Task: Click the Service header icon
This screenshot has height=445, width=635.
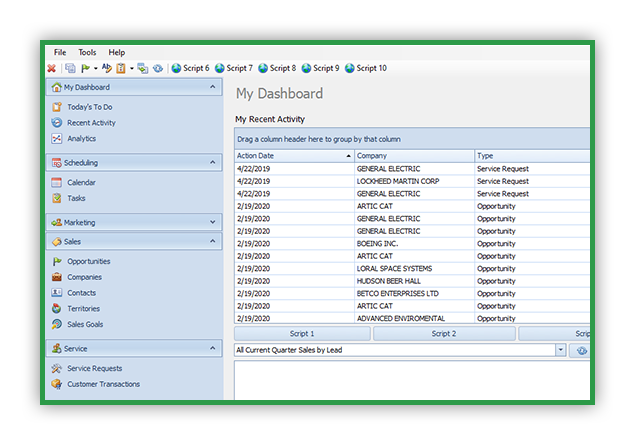Action: 56,348
